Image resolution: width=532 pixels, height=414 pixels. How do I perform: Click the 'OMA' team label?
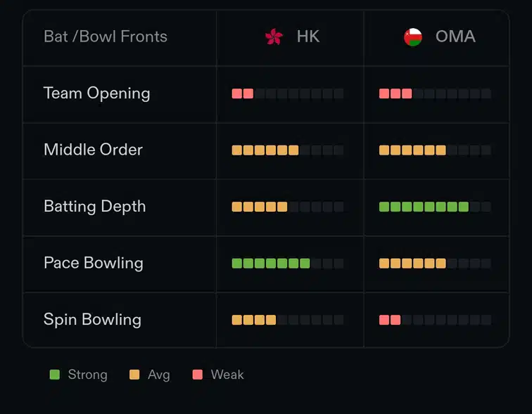point(455,37)
